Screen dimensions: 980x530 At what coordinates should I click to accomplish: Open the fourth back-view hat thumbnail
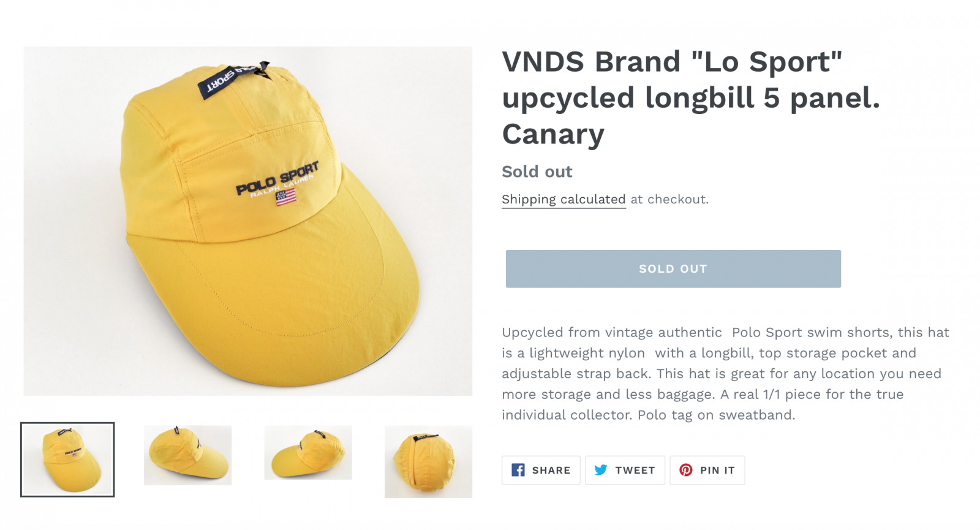click(428, 461)
